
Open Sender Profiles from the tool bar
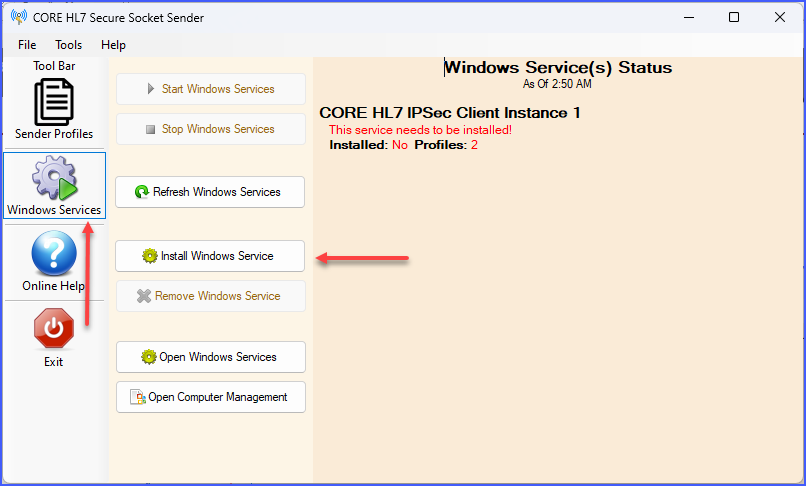point(54,109)
